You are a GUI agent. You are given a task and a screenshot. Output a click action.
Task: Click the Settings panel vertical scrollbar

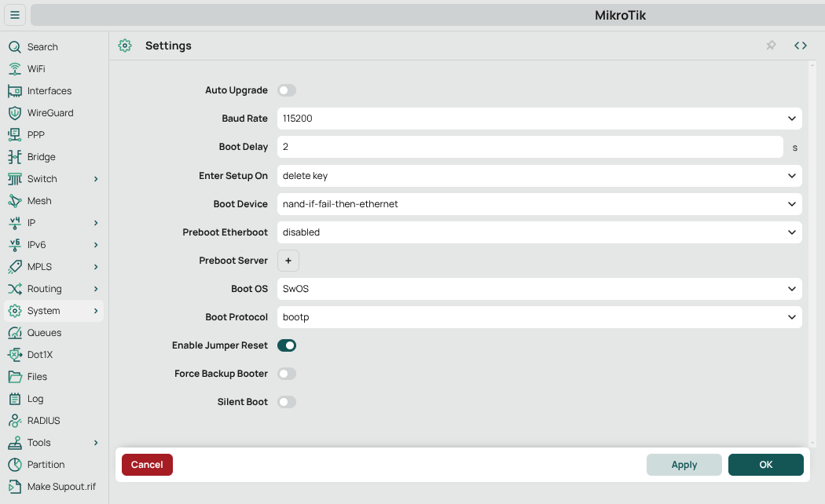click(x=812, y=254)
